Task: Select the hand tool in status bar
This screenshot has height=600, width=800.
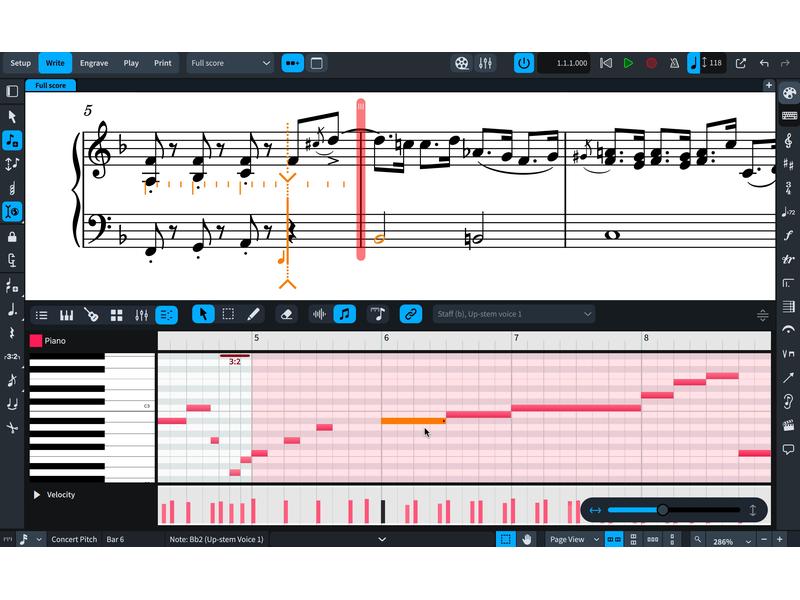Action: pos(527,539)
